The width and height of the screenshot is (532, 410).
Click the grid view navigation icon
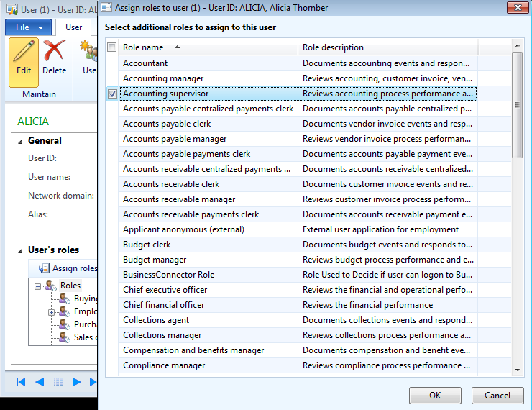tap(58, 382)
